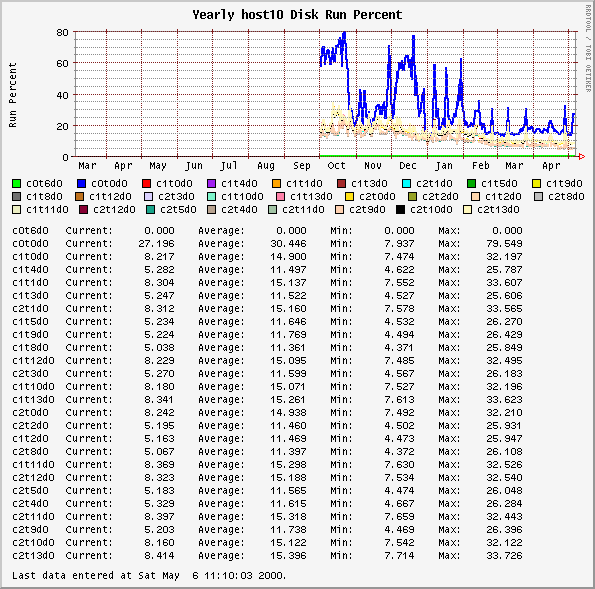
Task: Click the 80 tick on the y-axis
Action: click(63, 33)
